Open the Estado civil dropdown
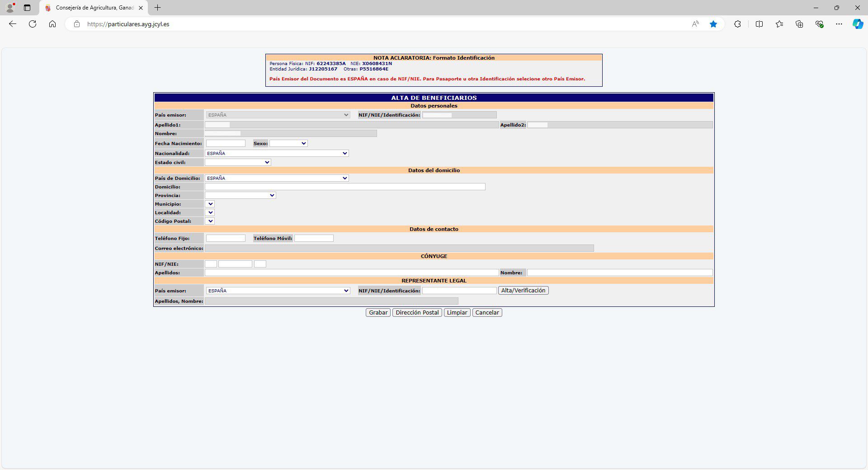The height and width of the screenshot is (470, 868). 238,162
